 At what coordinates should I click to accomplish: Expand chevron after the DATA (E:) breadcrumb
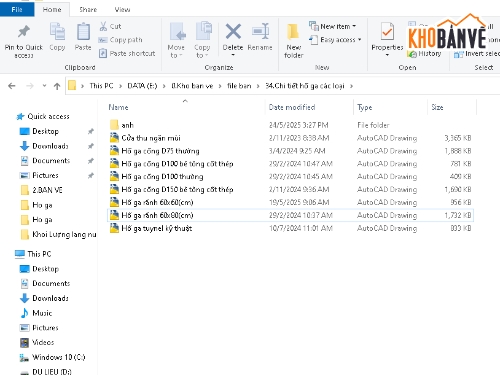[x=164, y=86]
